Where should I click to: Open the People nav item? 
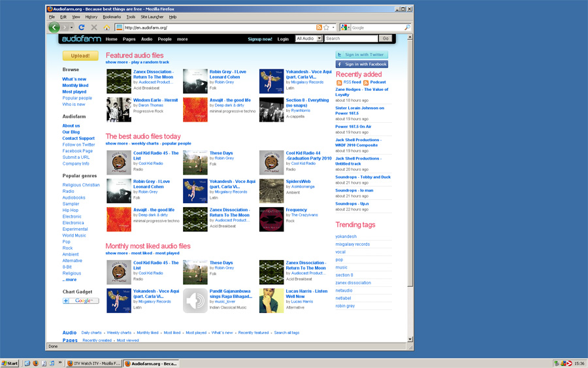165,39
